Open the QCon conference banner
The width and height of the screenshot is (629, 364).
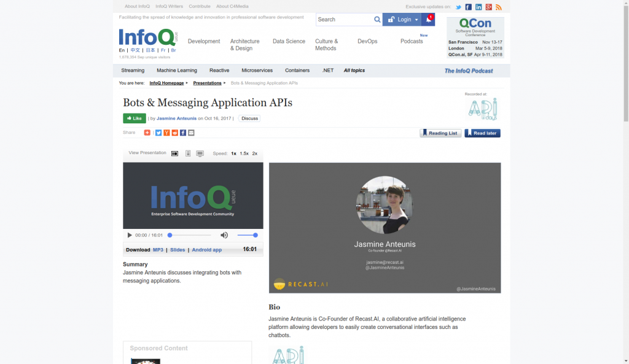(475, 37)
